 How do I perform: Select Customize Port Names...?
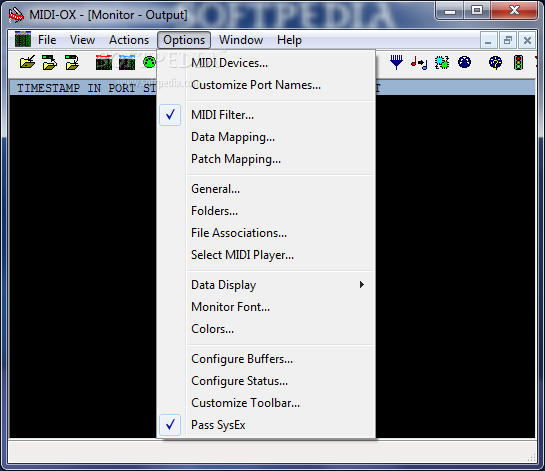pos(266,85)
